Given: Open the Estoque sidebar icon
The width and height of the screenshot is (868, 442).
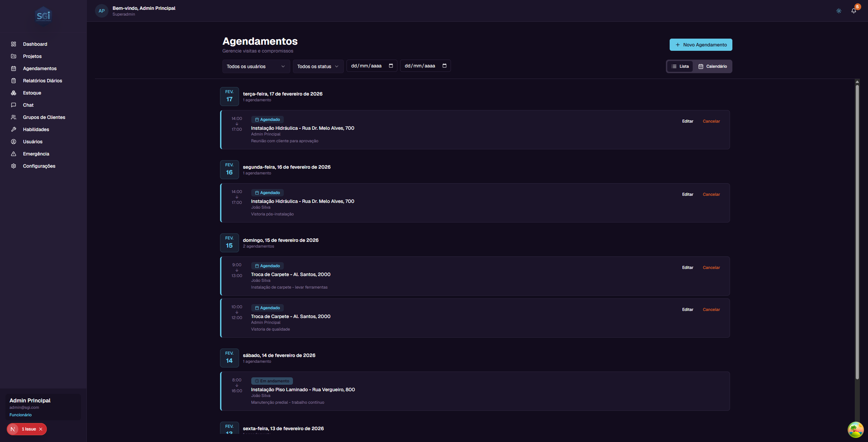Looking at the screenshot, I should tap(14, 93).
